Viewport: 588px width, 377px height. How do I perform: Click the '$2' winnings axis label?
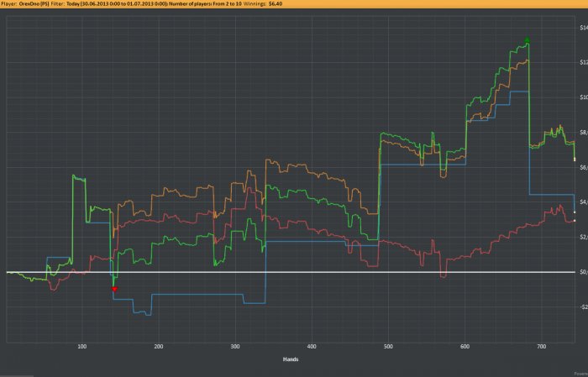point(584,237)
